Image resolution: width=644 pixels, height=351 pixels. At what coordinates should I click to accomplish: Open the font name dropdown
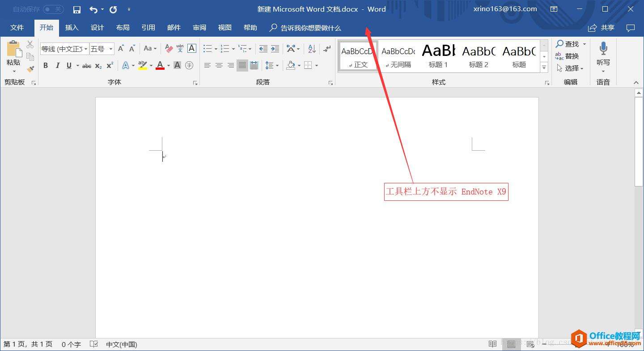85,49
